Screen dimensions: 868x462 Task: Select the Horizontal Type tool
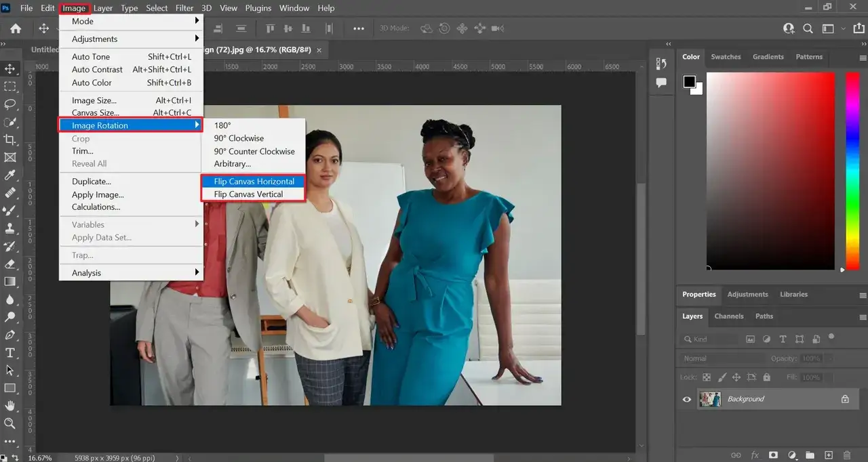[x=10, y=352]
